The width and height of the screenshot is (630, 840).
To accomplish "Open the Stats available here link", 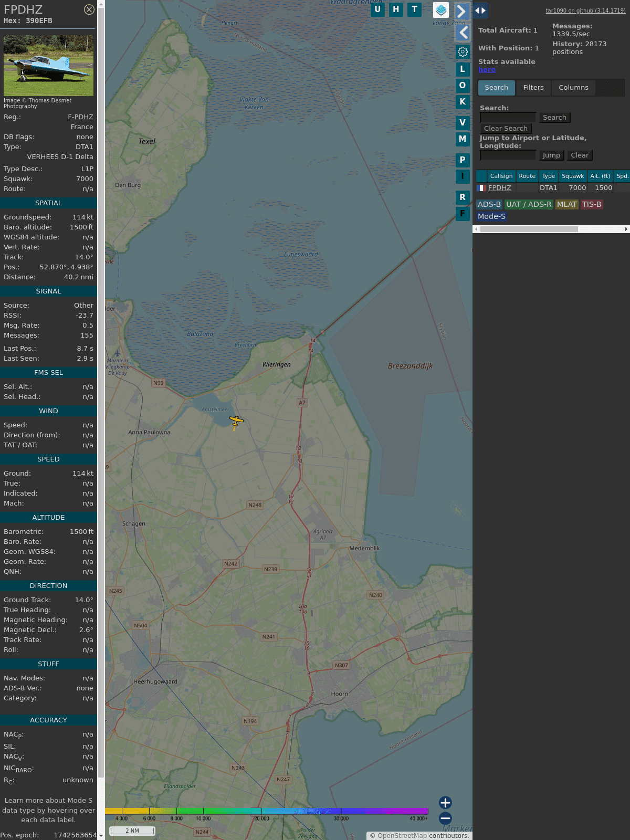I will pyautogui.click(x=487, y=70).
